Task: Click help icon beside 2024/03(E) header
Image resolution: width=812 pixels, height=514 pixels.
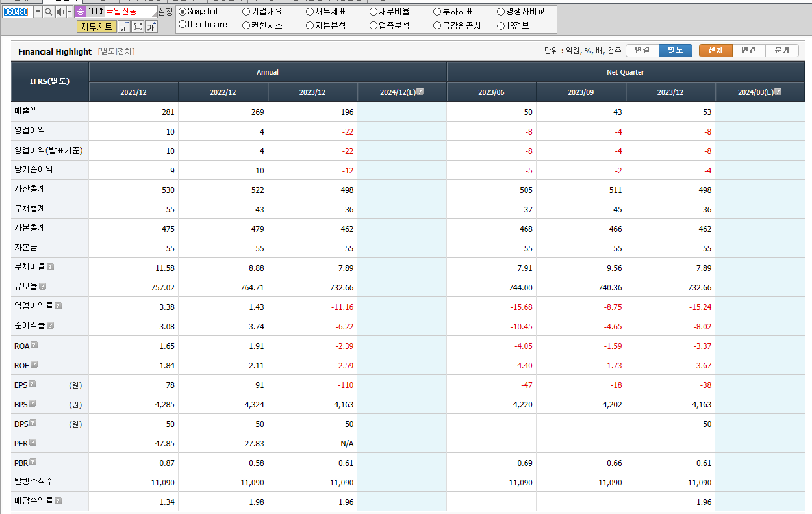Action: pyautogui.click(x=778, y=92)
